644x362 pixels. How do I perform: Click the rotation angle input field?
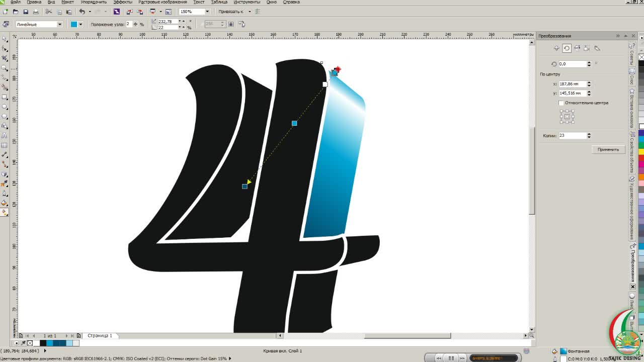(x=573, y=64)
